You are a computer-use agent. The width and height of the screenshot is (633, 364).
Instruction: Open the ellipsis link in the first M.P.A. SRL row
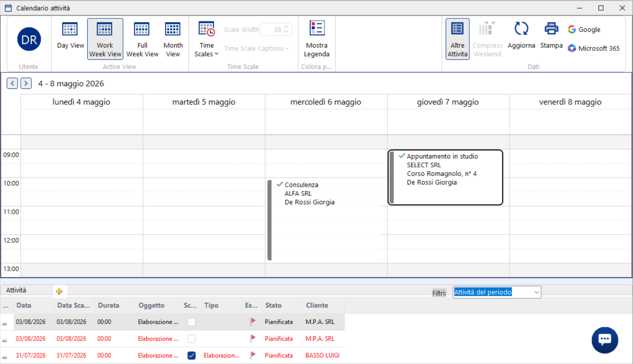tap(4, 322)
